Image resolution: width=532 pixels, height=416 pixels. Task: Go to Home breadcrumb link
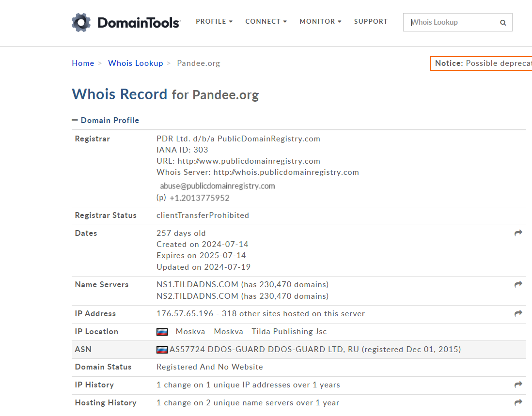tap(83, 63)
